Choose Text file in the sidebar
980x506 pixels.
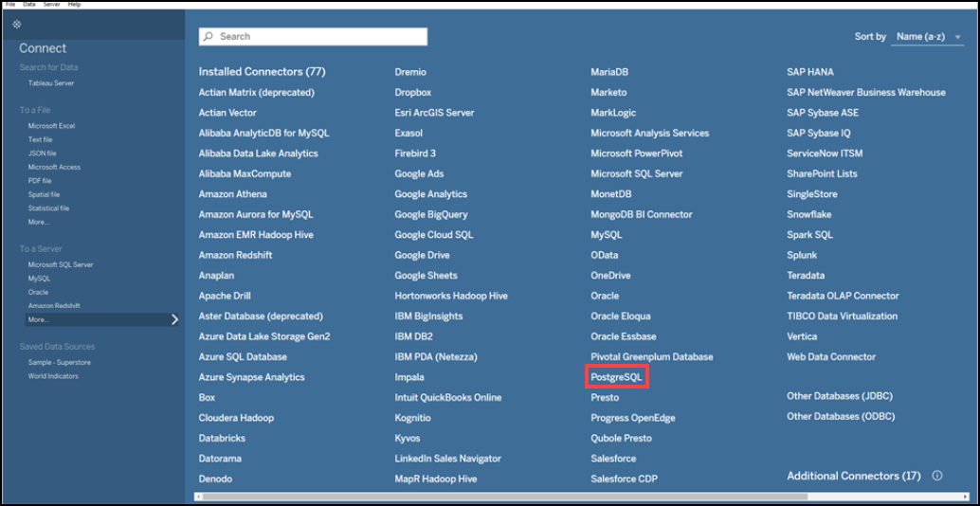point(41,140)
